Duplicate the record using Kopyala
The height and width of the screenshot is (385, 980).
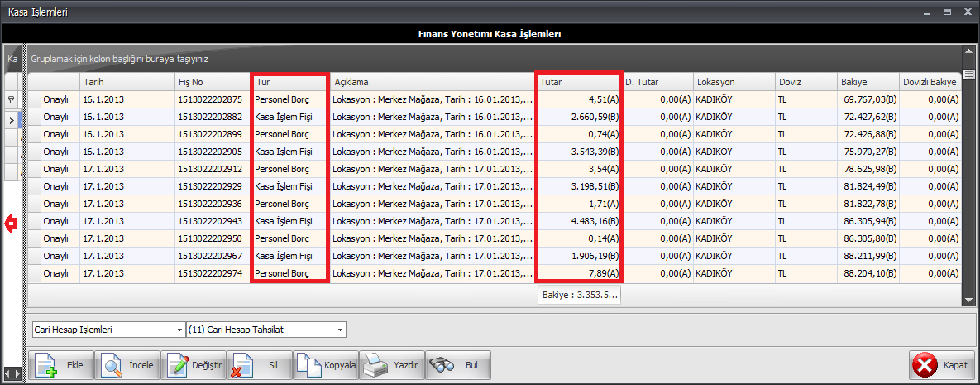click(x=326, y=365)
